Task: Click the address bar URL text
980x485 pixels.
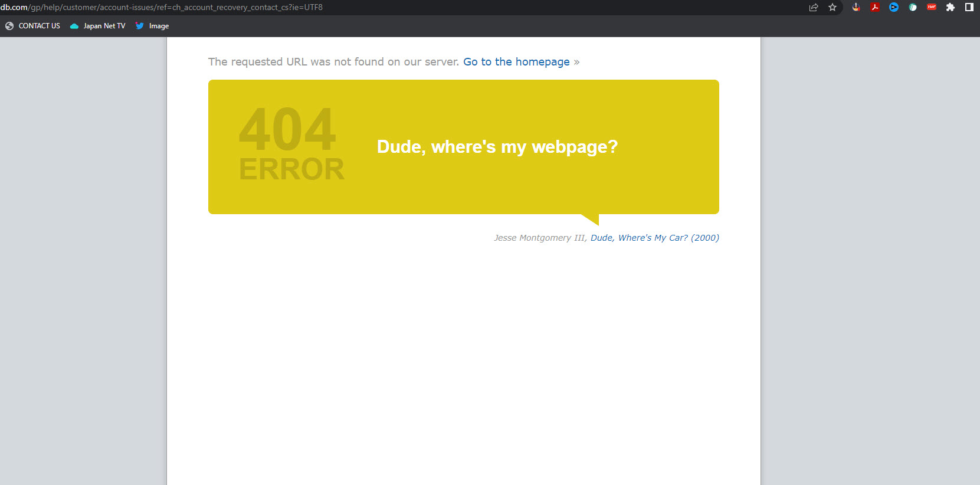Action: point(177,8)
